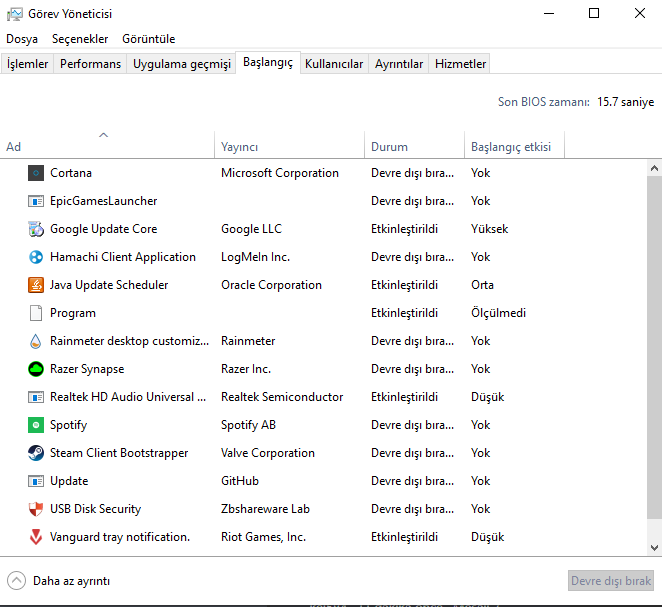Click the Valve Corporation publisher cell
The width and height of the screenshot is (662, 607).
pyautogui.click(x=268, y=453)
